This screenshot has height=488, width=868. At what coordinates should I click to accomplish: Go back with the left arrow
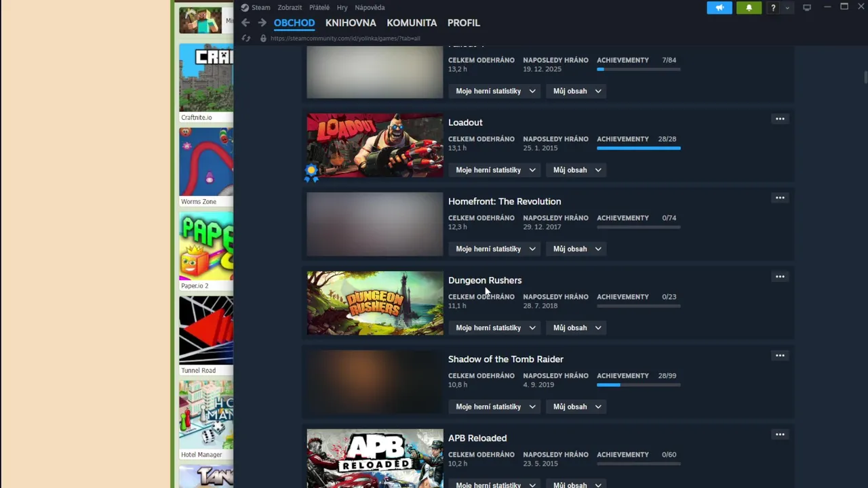click(x=245, y=22)
